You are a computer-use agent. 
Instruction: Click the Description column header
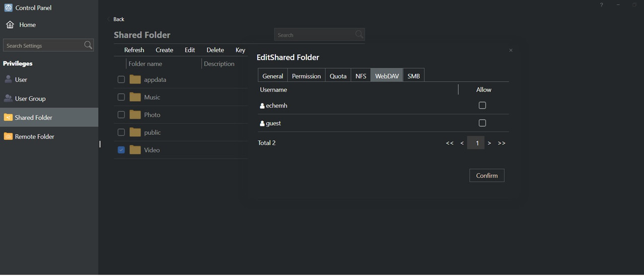pos(219,64)
